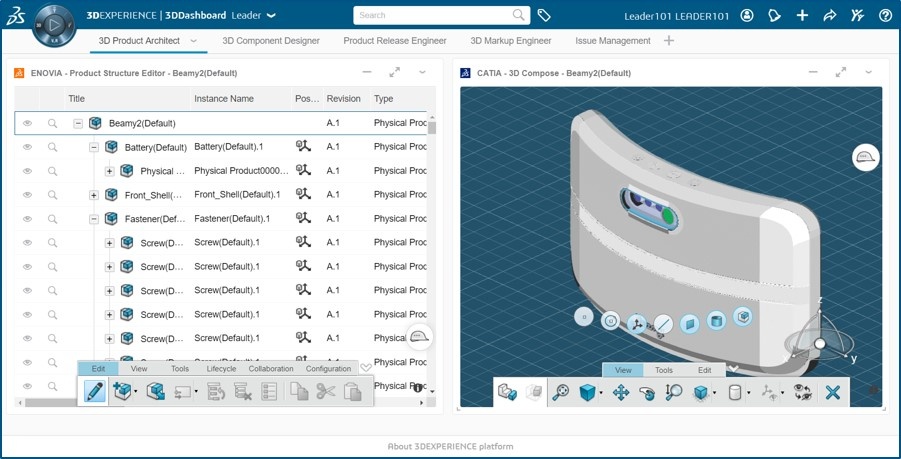Click the Paste clipboard icon
This screenshot has width=901, height=459.
(x=353, y=391)
